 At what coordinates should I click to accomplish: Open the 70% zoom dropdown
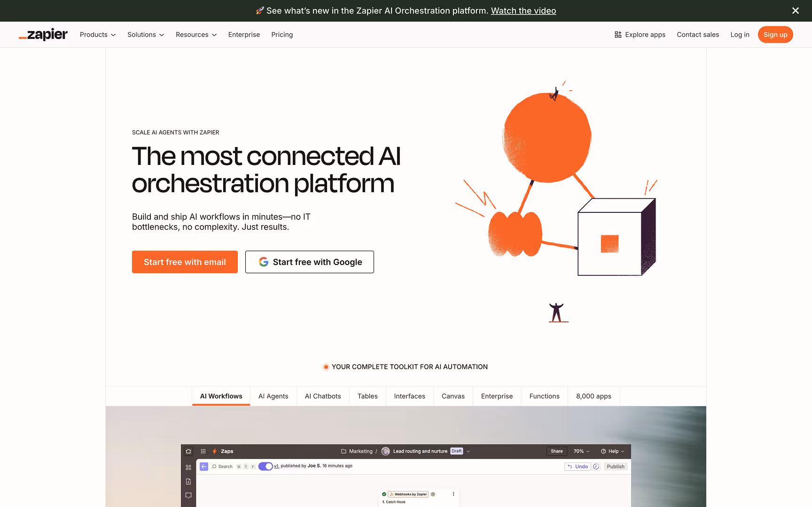point(581,451)
